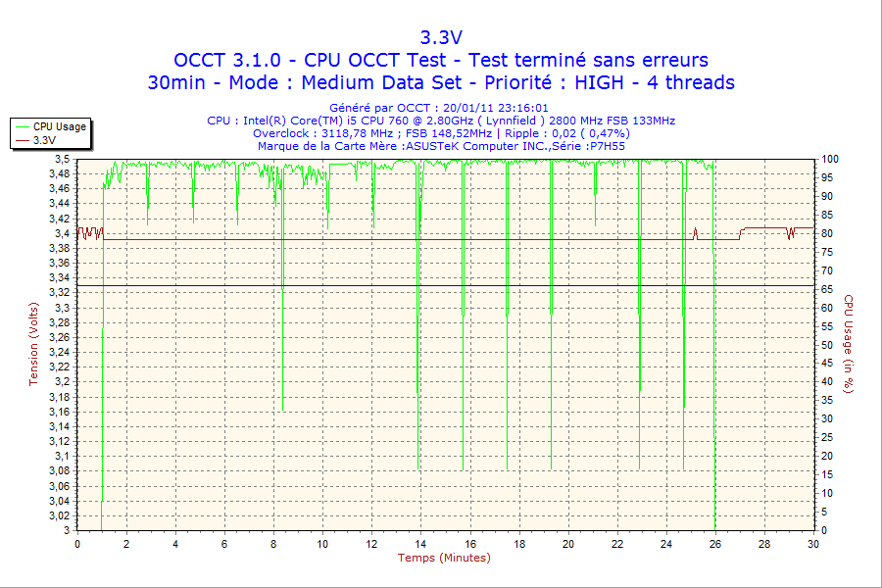
Task: Click the CPU Usage legend line swatch
Action: (22, 126)
